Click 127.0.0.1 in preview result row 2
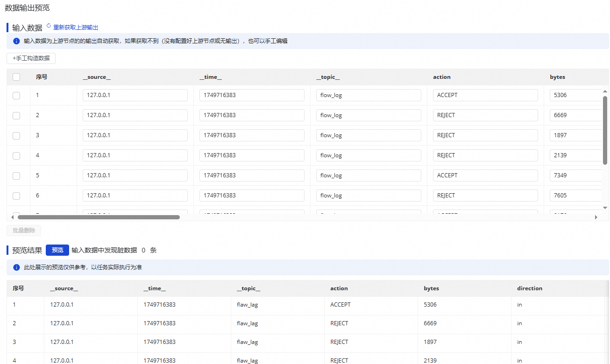The width and height of the screenshot is (610, 364). click(62, 323)
